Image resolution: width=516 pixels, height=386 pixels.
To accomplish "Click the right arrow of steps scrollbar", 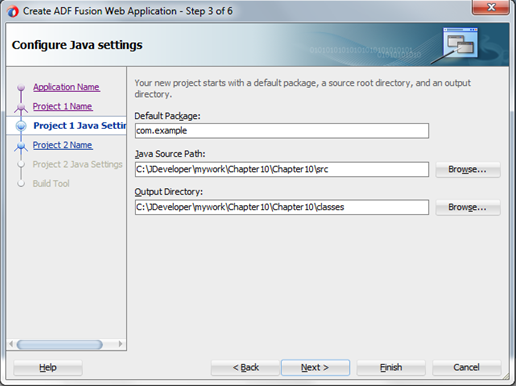I will pos(120,344).
